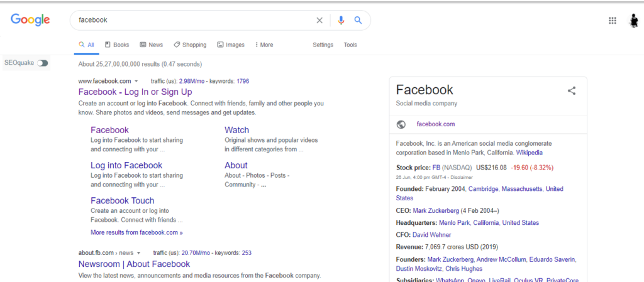Open CFO David Wehner link

(x=431, y=235)
